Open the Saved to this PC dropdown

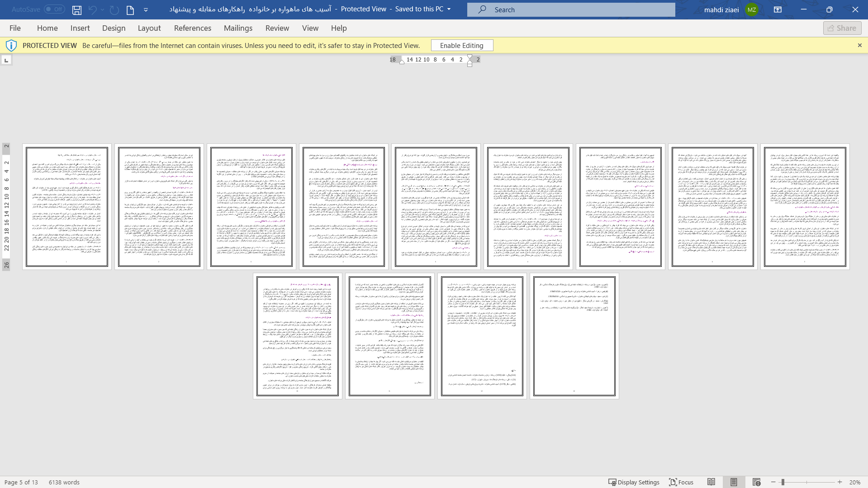pyautogui.click(x=449, y=9)
